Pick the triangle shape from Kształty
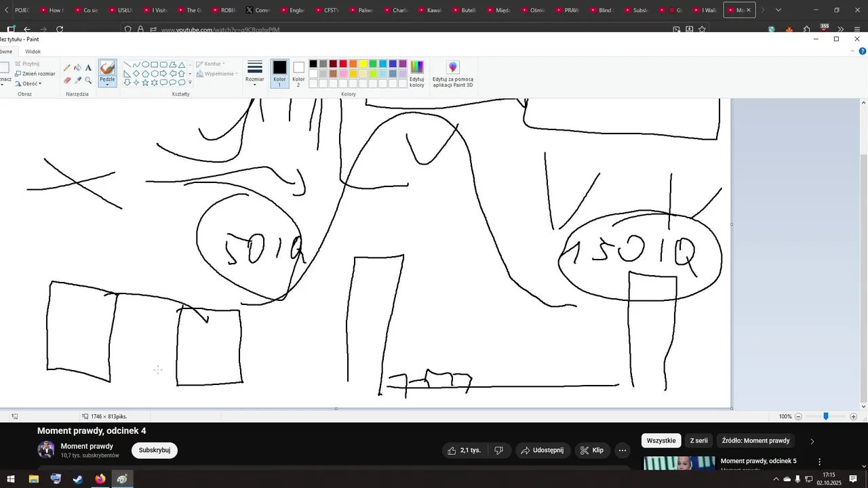This screenshot has width=868, height=488. point(182,64)
